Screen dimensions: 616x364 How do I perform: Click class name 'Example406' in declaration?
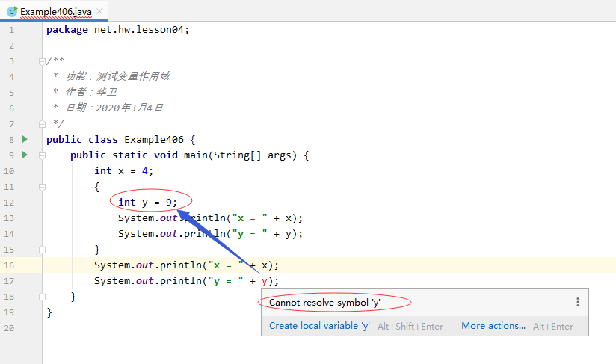154,139
